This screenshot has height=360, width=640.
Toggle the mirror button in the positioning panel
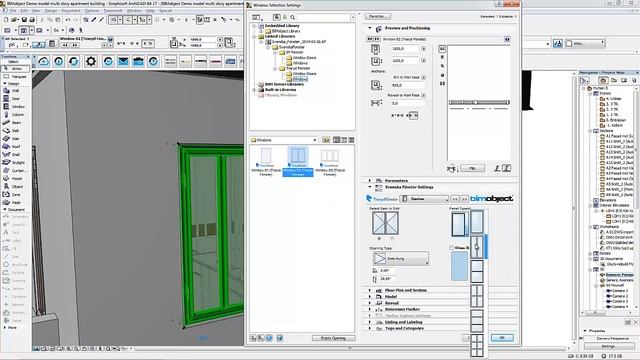click(413, 116)
